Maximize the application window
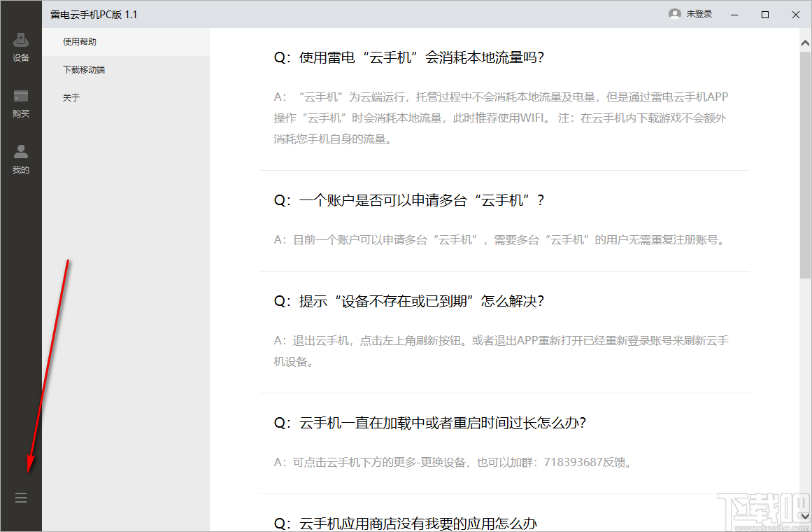Screen dimensions: 812x532 pyautogui.click(x=764, y=14)
